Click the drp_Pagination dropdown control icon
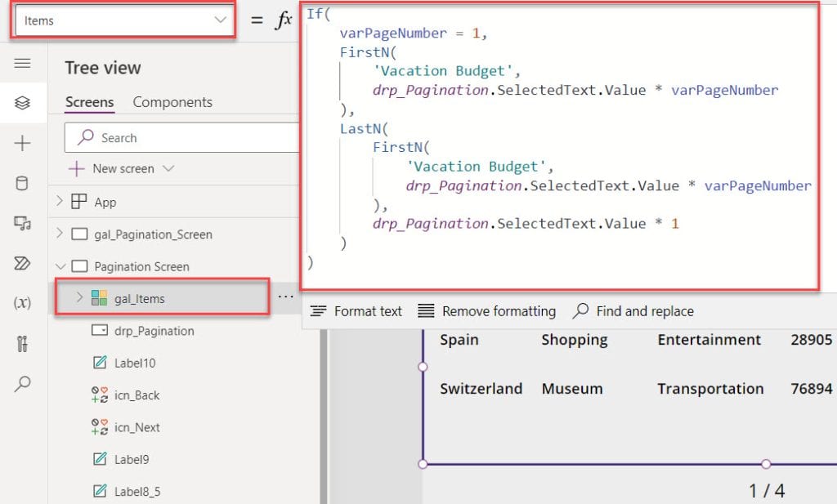 click(x=99, y=330)
